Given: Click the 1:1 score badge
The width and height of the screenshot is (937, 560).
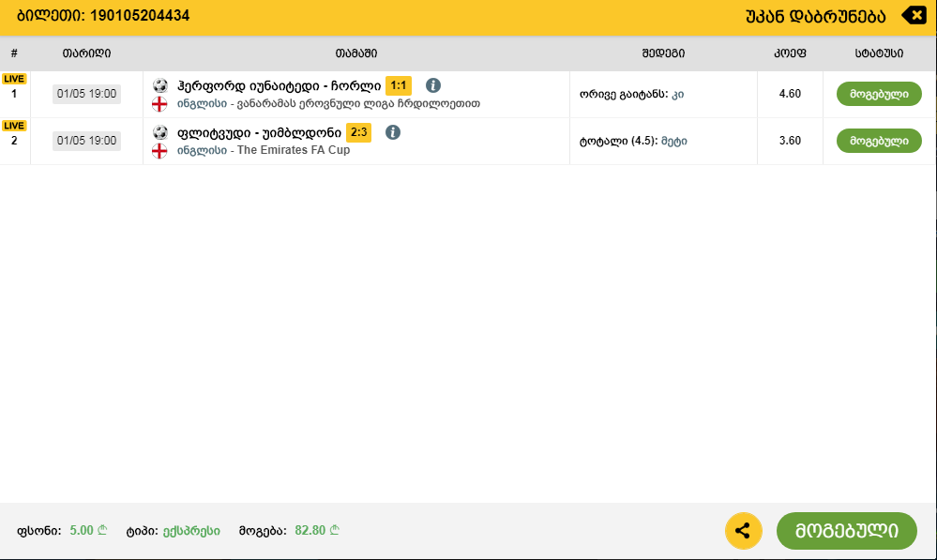Looking at the screenshot, I should 398,85.
